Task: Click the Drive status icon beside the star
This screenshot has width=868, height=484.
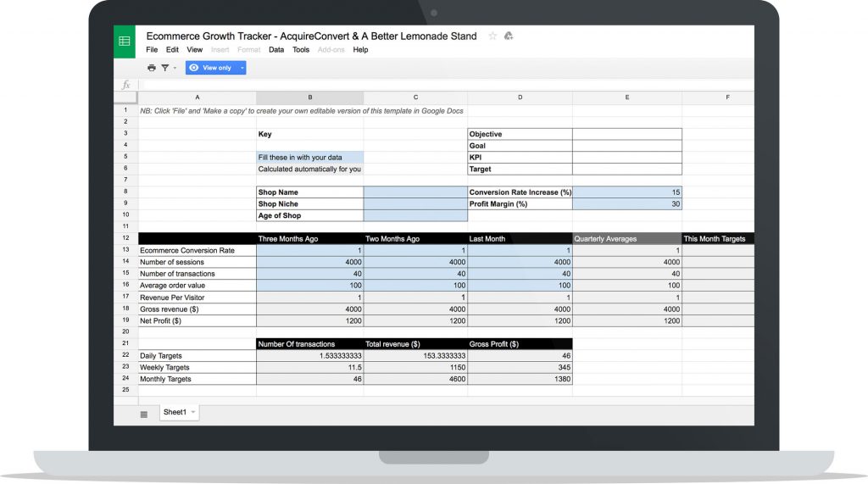Action: click(509, 36)
